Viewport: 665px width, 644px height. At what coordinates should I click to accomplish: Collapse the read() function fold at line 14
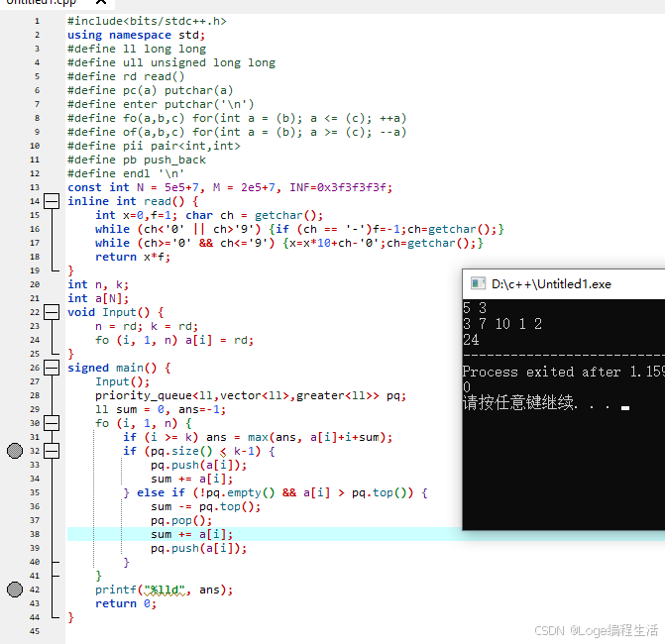[52, 201]
